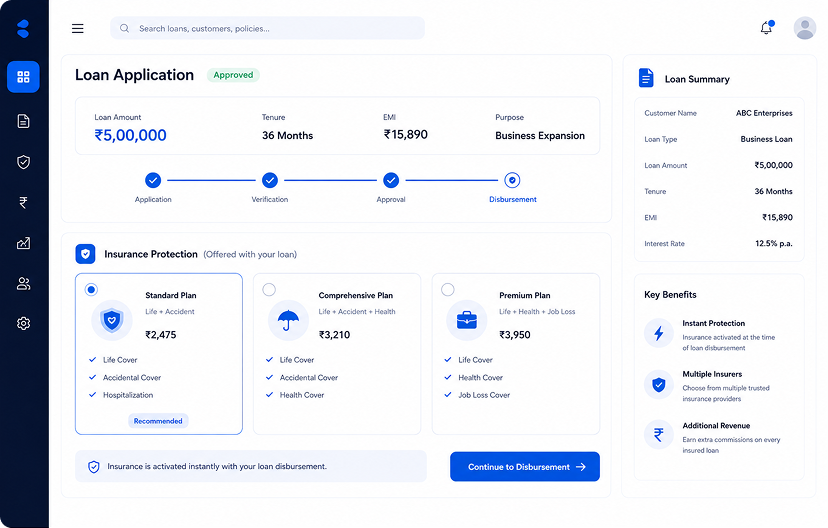Open the rupee payments icon in sidebar
The width and height of the screenshot is (828, 528).
[23, 202]
